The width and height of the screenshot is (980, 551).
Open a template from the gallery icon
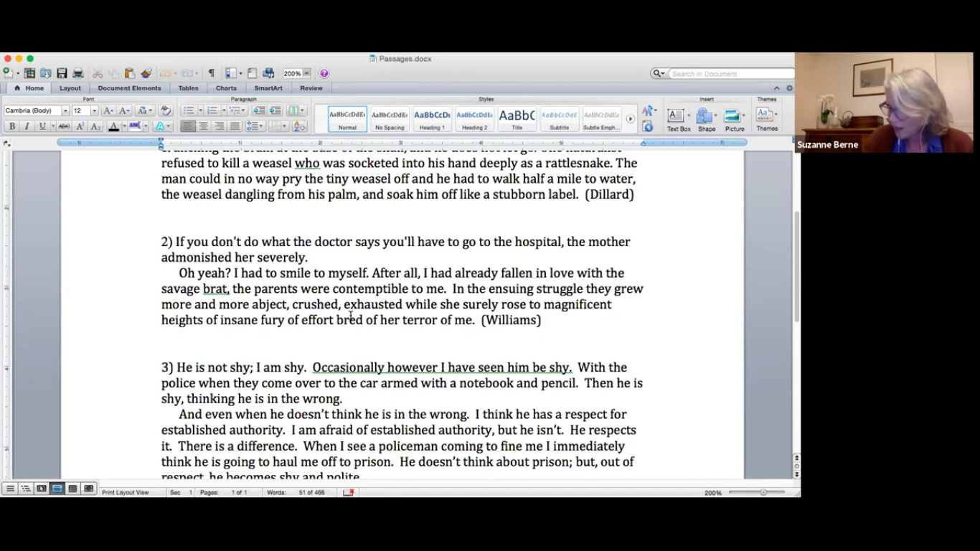pyautogui.click(x=29, y=73)
